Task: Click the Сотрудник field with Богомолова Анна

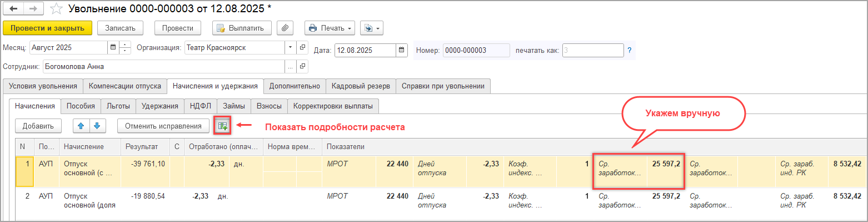Action: (x=164, y=66)
